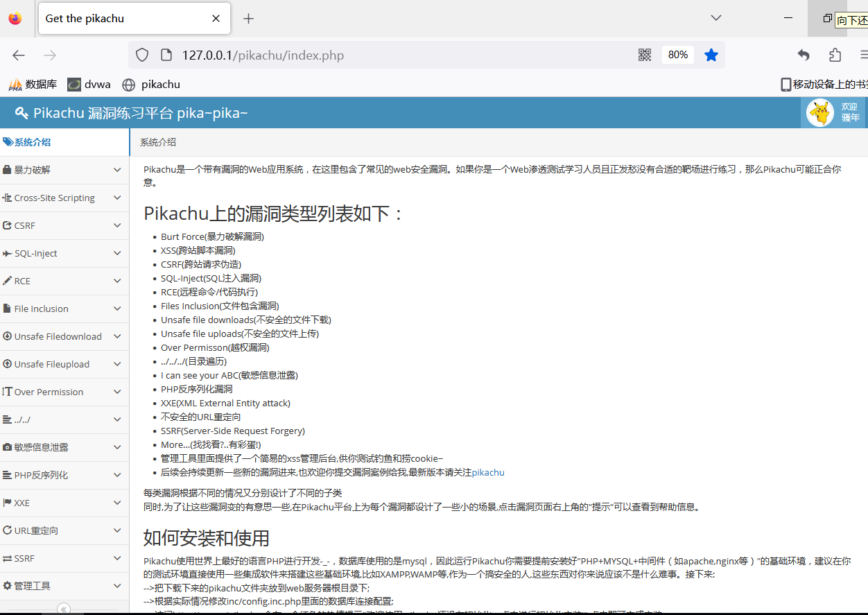Open the pikachu bookmark
Image resolution: width=868 pixels, height=615 pixels.
151,85
